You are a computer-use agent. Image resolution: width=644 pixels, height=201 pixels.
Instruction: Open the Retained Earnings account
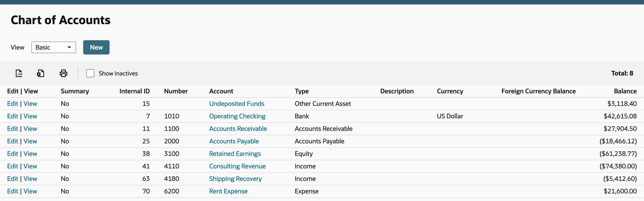(x=235, y=154)
